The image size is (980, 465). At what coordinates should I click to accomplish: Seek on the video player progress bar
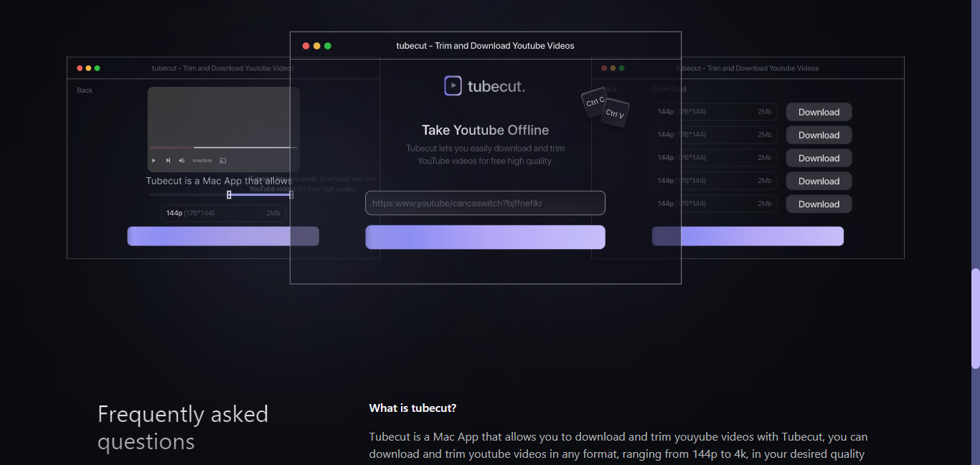(223, 147)
